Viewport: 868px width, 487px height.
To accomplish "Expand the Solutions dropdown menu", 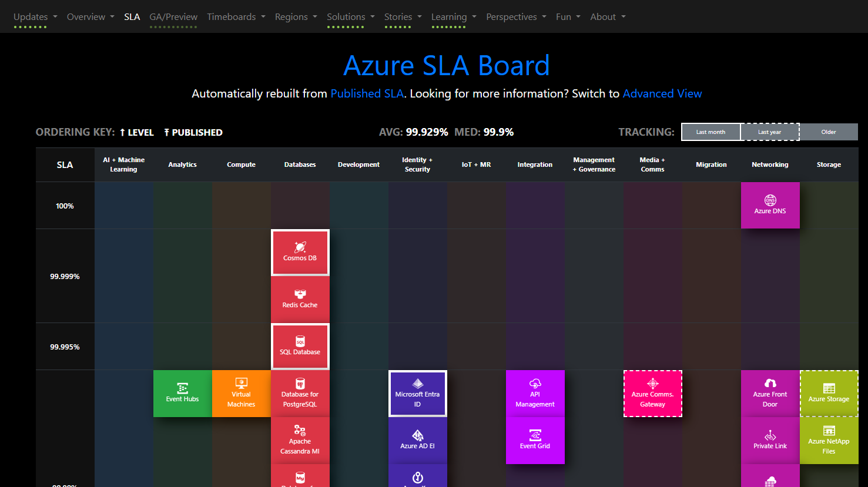I will (351, 16).
